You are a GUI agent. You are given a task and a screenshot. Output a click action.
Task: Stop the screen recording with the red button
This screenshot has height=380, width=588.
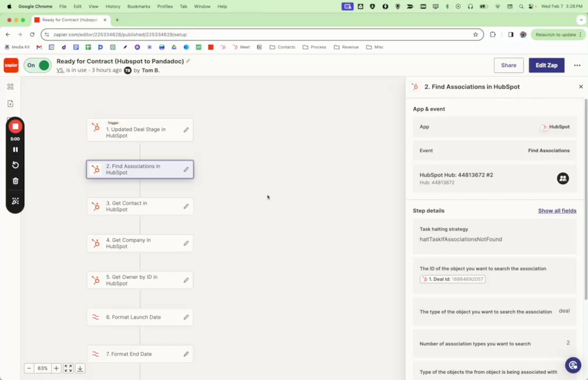(15, 127)
